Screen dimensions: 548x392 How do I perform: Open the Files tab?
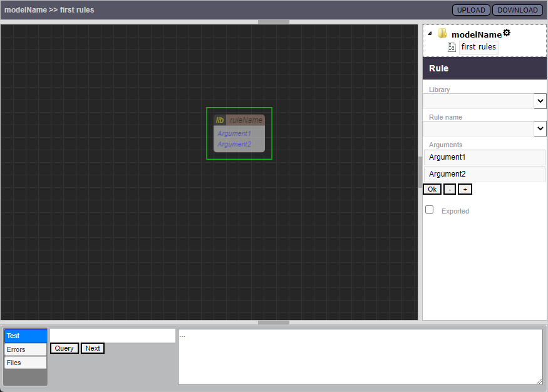[x=26, y=363]
